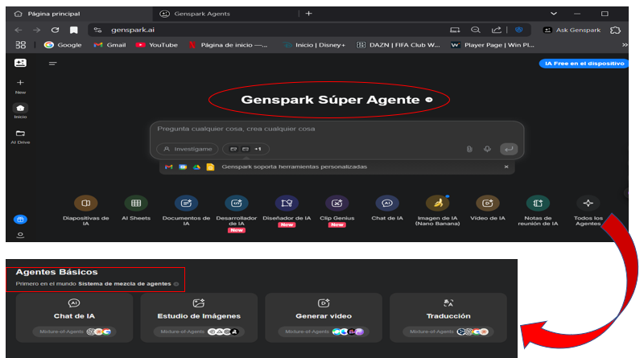
Task: Click the Ask Genspark button
Action: 572,30
